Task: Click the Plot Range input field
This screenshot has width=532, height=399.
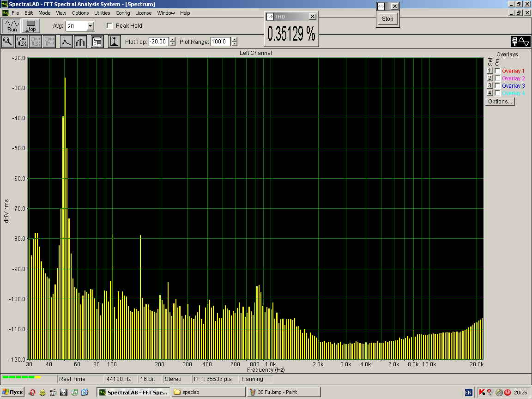Action: [x=221, y=42]
